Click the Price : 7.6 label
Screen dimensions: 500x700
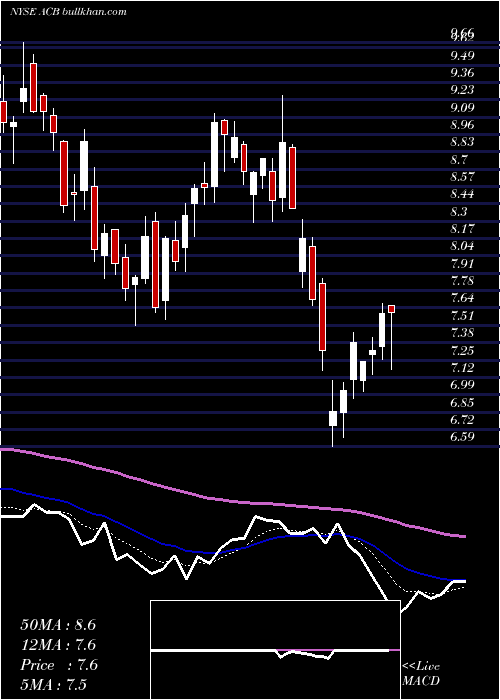click(x=59, y=665)
